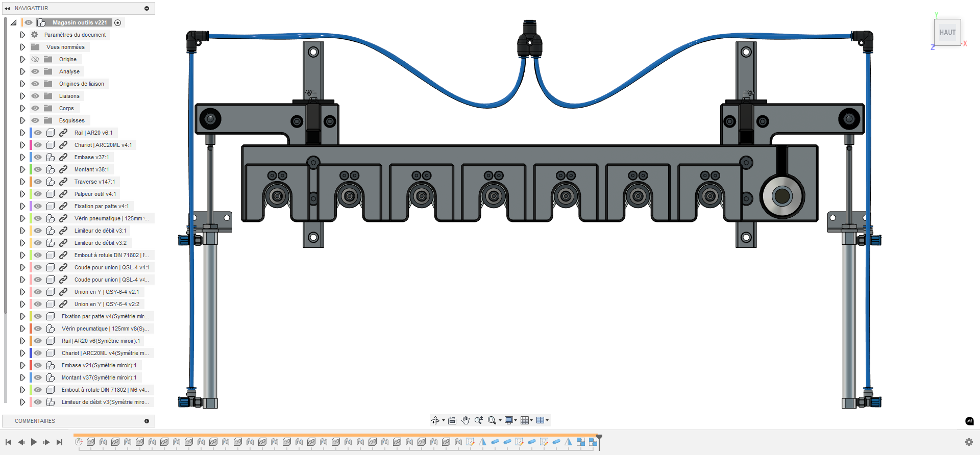Activate the Pan hand tool
This screenshot has height=455, width=980.
[x=465, y=420]
